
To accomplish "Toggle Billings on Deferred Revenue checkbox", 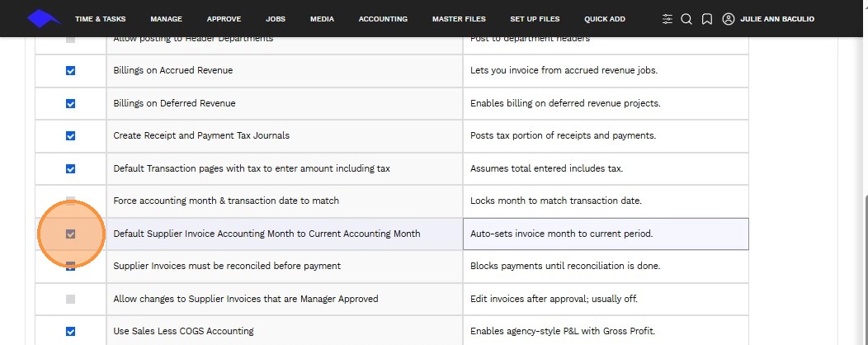I will (x=70, y=104).
